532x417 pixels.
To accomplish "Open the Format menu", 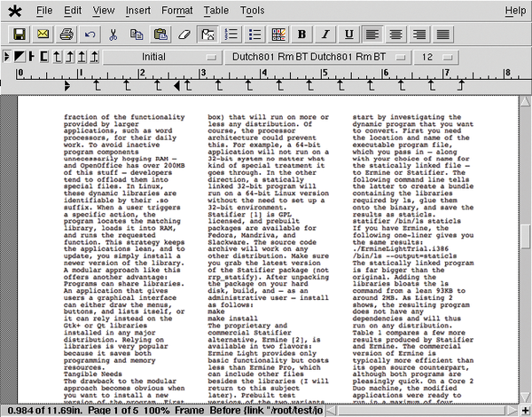I will pos(176,11).
